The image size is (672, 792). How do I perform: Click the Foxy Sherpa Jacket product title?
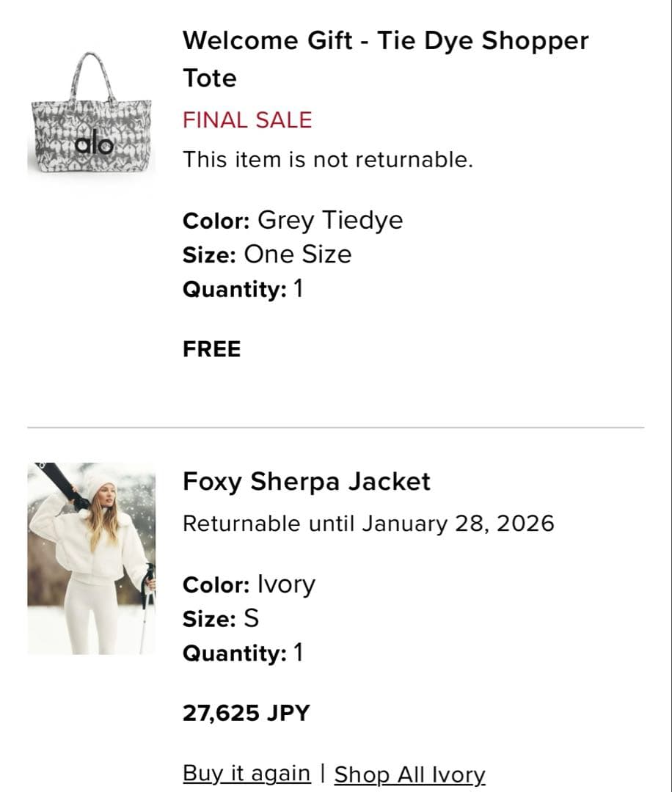coord(307,482)
